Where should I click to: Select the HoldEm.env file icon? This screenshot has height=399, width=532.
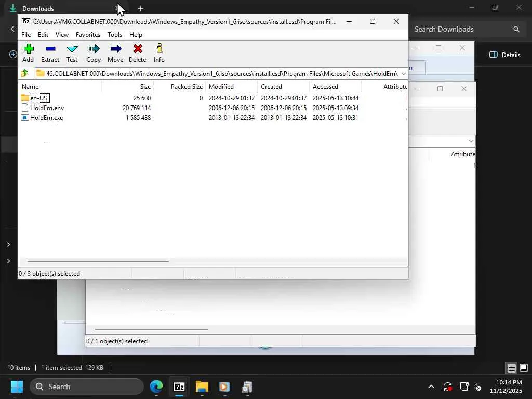click(25, 108)
